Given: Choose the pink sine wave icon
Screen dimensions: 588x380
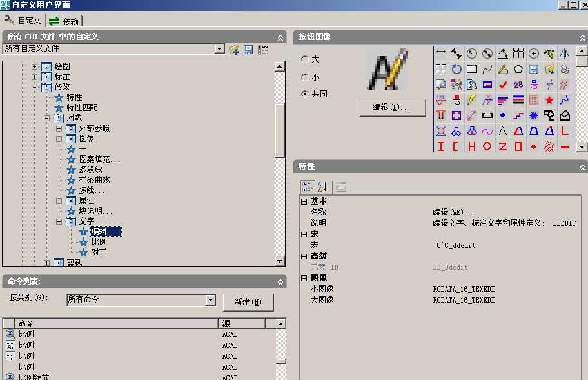Looking at the screenshot, I should 487,131.
